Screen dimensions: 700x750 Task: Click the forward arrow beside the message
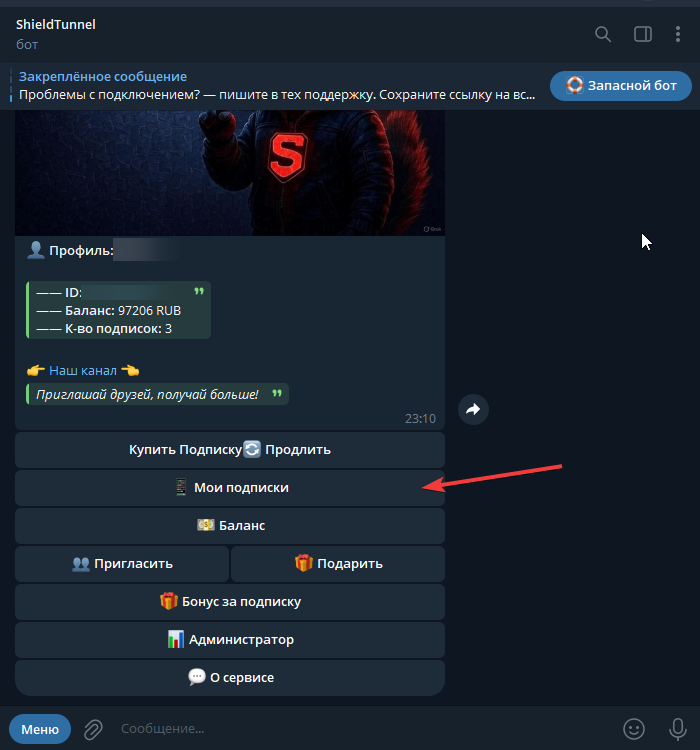point(473,409)
